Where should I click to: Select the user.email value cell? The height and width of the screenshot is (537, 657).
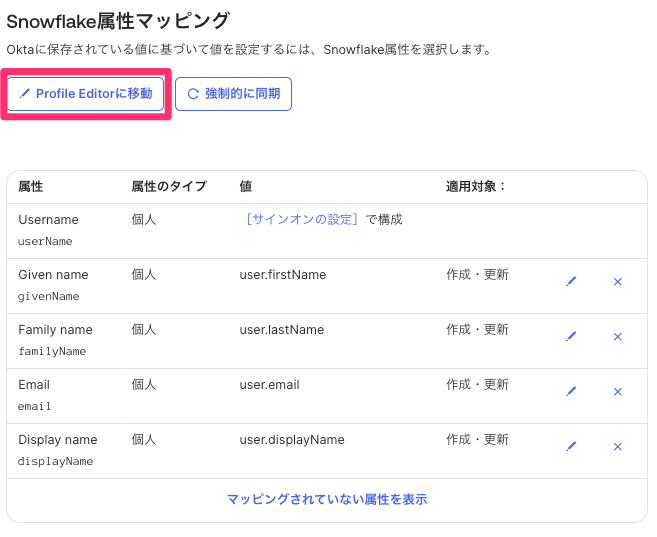point(270,384)
